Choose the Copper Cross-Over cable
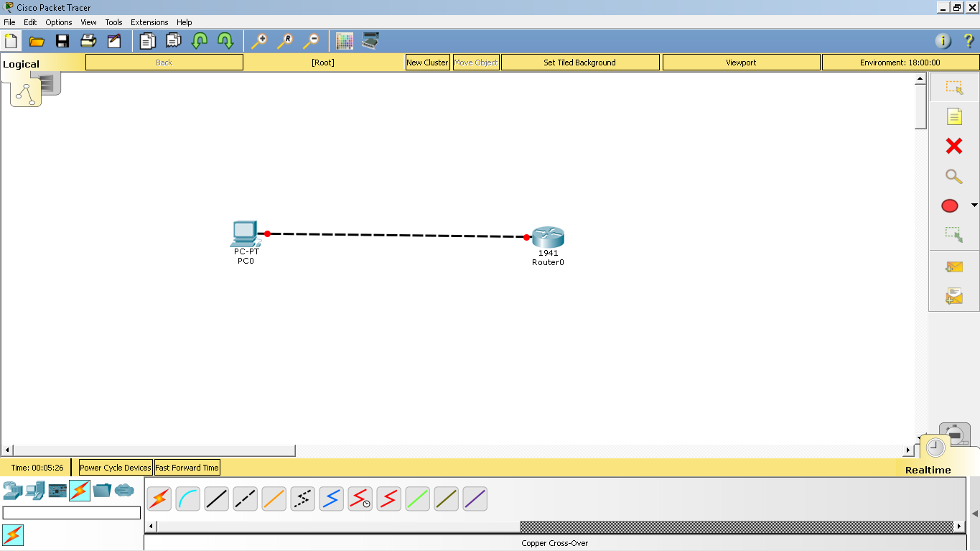The image size is (980, 551). 245,499
